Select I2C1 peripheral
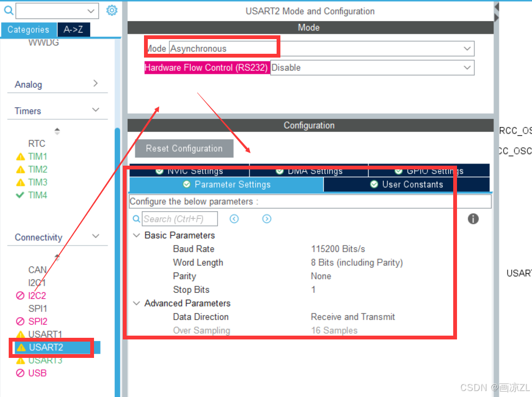Screen dimensions: 532x397 37,283
